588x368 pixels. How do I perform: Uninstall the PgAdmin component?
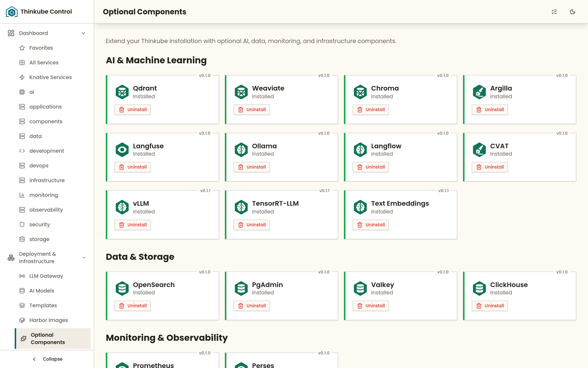tap(252, 306)
